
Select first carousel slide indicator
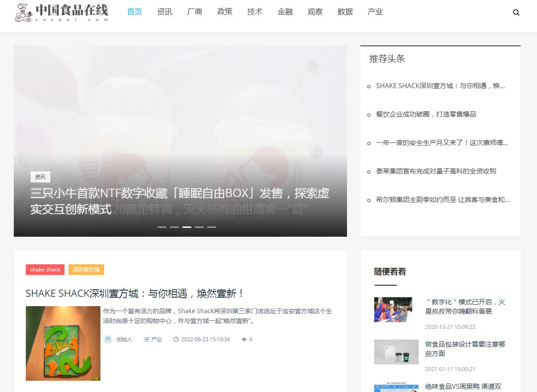pos(162,227)
